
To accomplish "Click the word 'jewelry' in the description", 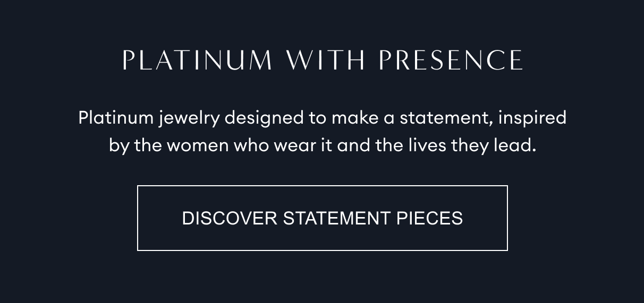I will [x=189, y=118].
